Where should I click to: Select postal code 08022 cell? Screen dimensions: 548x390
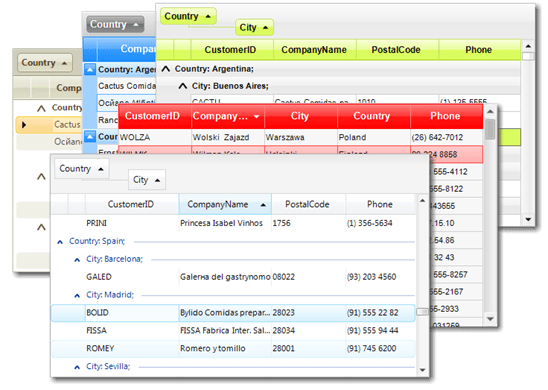point(309,277)
